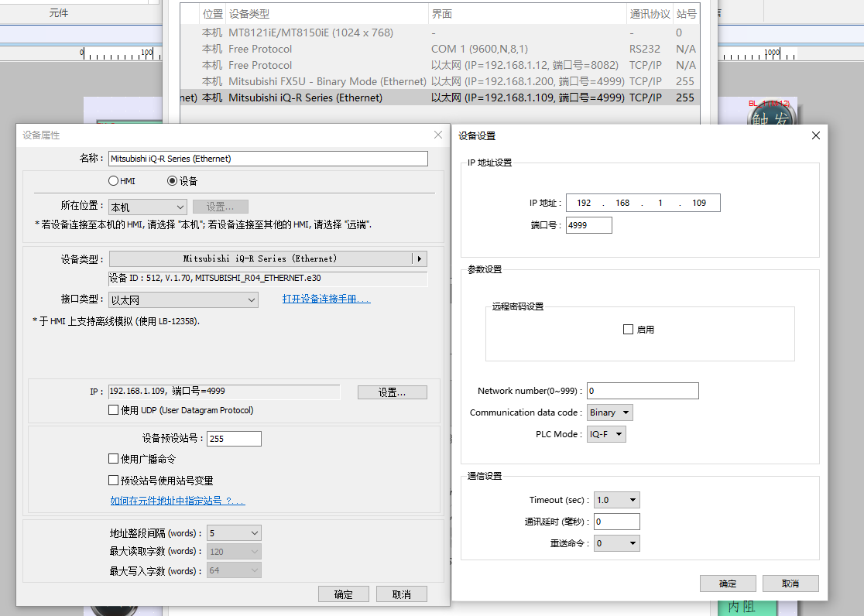Click the 端口号 input field
Viewport: 864px width, 616px height.
pos(589,225)
